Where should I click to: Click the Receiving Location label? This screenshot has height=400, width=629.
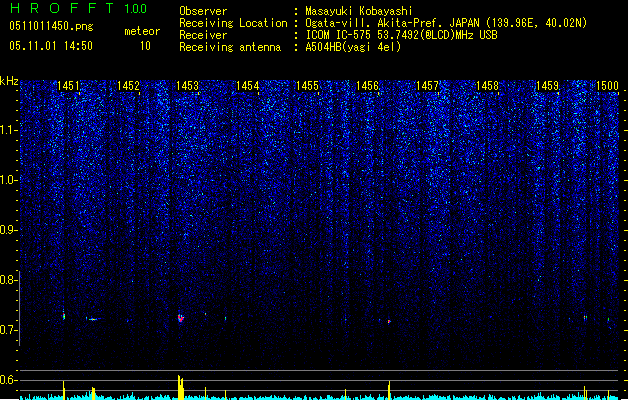[x=233, y=23]
